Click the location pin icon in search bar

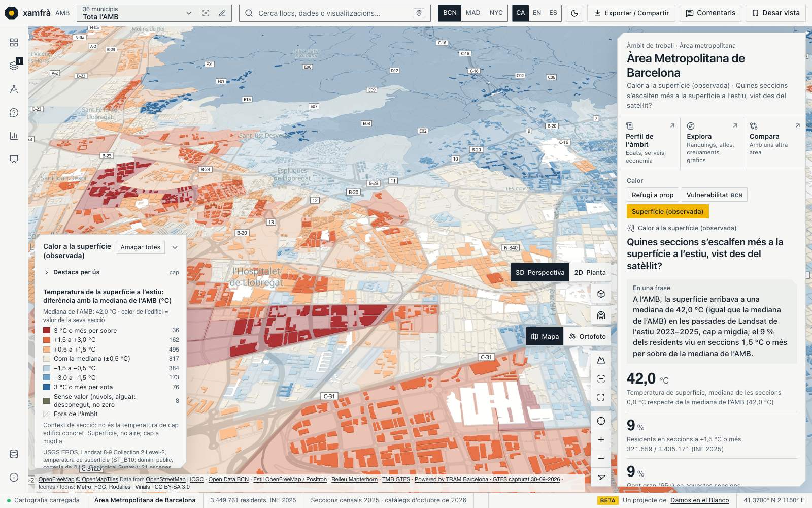419,13
